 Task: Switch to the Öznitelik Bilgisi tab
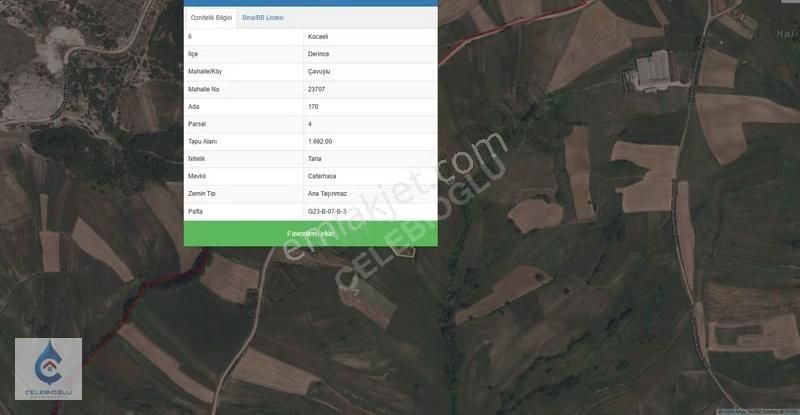211,18
